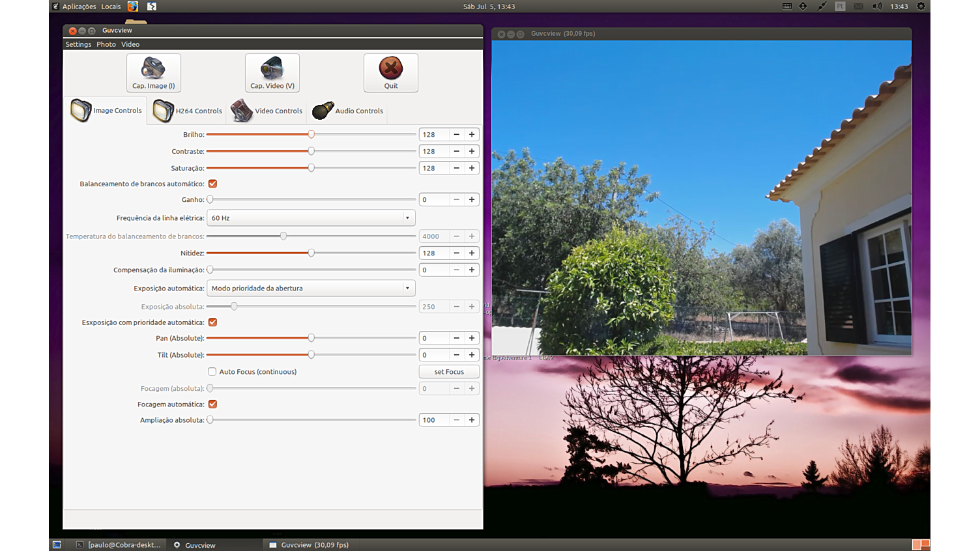This screenshot has height=551, width=980.
Task: Switch to the terminal window in taskbar
Action: tap(118, 544)
